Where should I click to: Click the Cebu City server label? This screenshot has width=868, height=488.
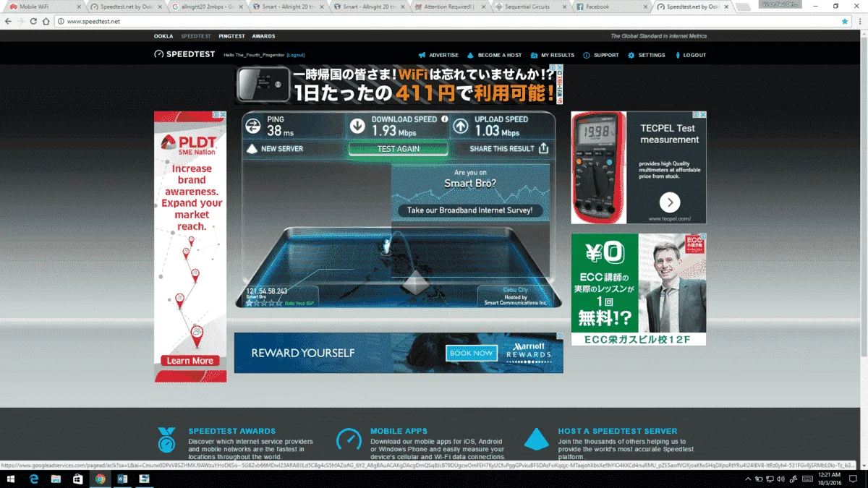[516, 290]
